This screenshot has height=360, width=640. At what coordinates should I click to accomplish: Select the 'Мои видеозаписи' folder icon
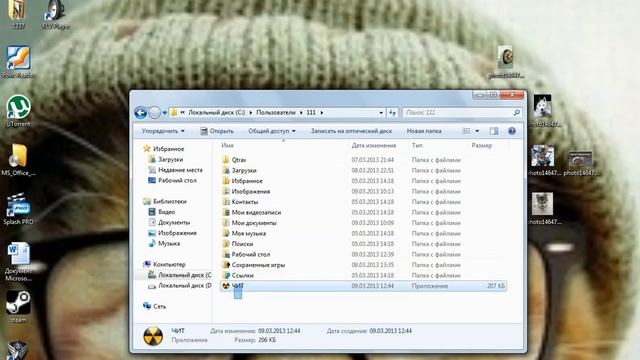[226, 212]
